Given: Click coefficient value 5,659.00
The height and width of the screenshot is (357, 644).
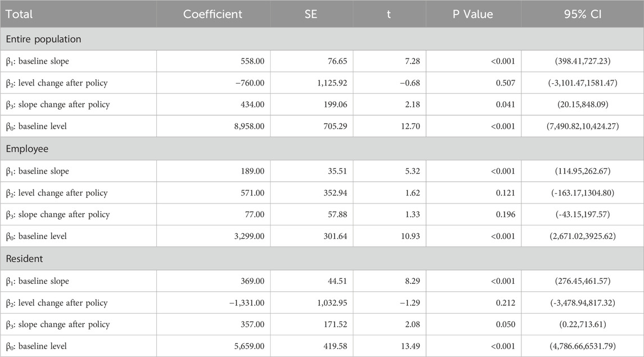Looking at the screenshot, I should click(x=249, y=346).
